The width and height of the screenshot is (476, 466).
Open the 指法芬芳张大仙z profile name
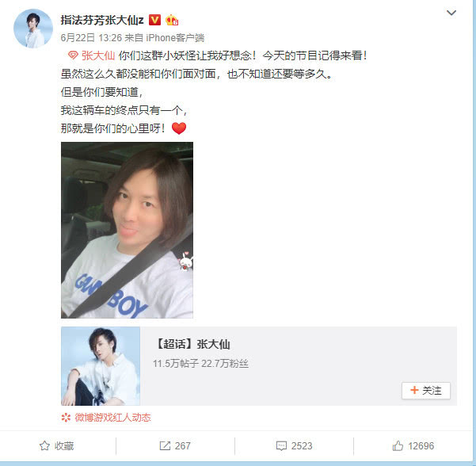(x=102, y=21)
